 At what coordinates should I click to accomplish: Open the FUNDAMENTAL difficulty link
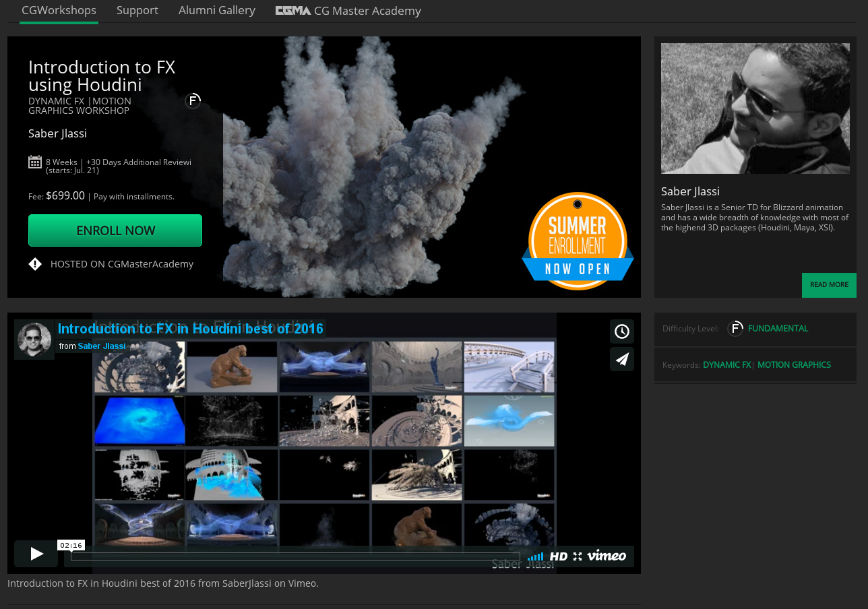(x=778, y=328)
